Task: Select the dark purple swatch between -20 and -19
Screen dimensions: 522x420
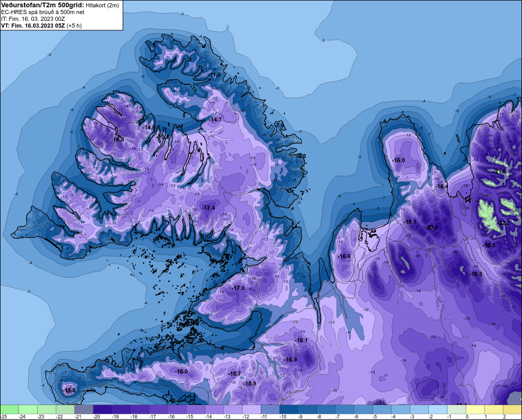Action: coord(102,409)
